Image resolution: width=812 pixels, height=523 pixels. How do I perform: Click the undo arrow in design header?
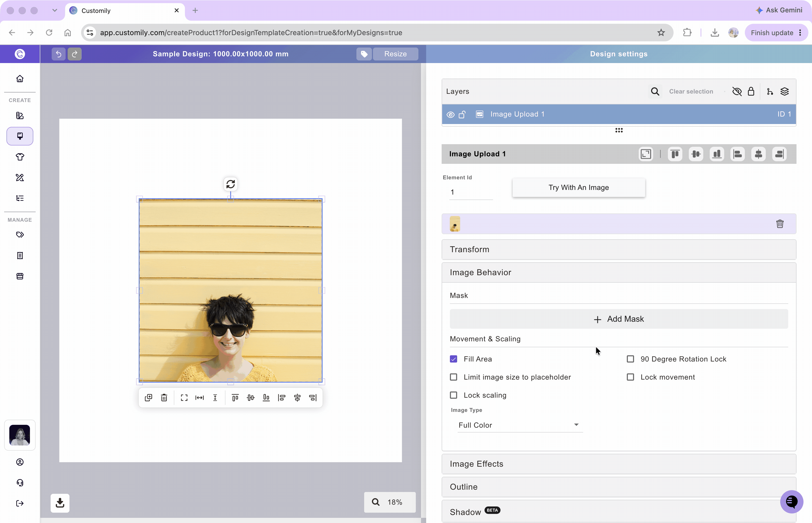(x=58, y=54)
